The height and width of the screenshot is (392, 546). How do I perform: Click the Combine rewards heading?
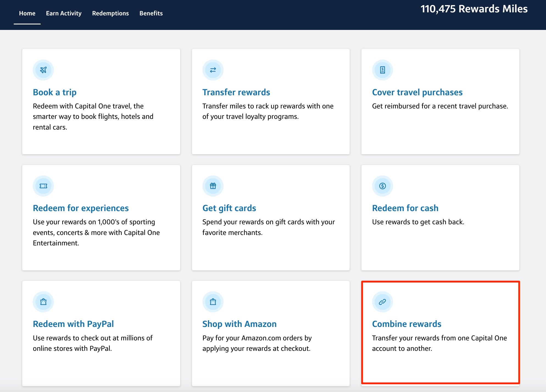pyautogui.click(x=407, y=324)
